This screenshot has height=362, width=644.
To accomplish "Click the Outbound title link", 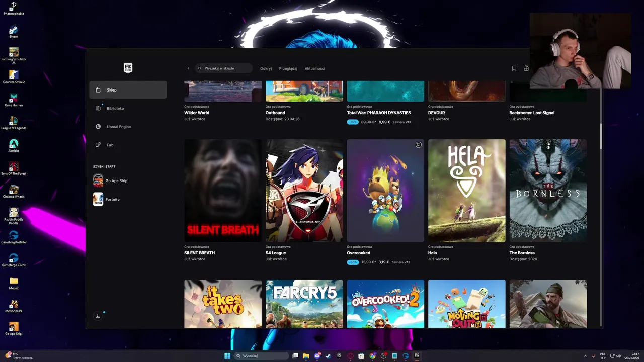I will (275, 113).
